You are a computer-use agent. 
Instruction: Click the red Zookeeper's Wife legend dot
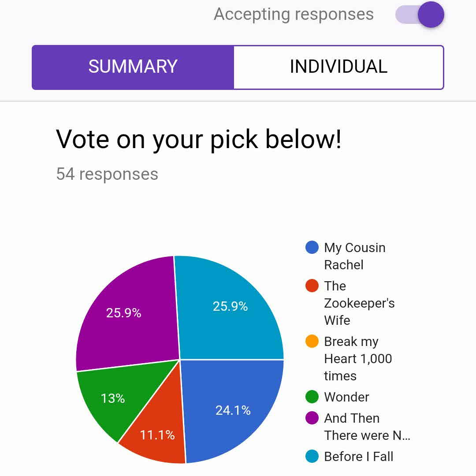pos(312,286)
